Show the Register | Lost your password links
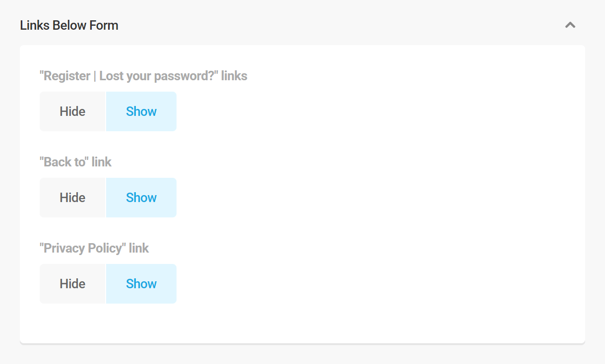 [x=141, y=111]
